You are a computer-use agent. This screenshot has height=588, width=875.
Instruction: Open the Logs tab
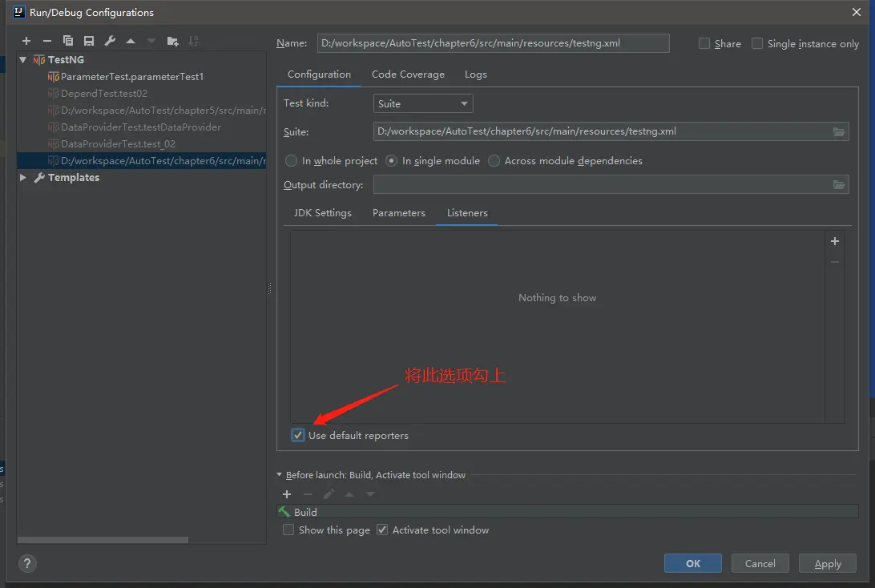(x=475, y=75)
